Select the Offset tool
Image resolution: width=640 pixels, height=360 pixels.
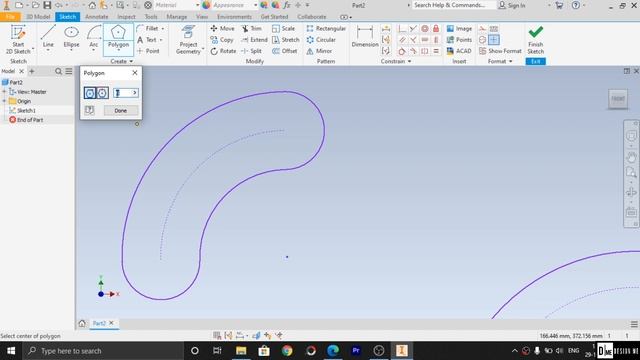[x=284, y=51]
